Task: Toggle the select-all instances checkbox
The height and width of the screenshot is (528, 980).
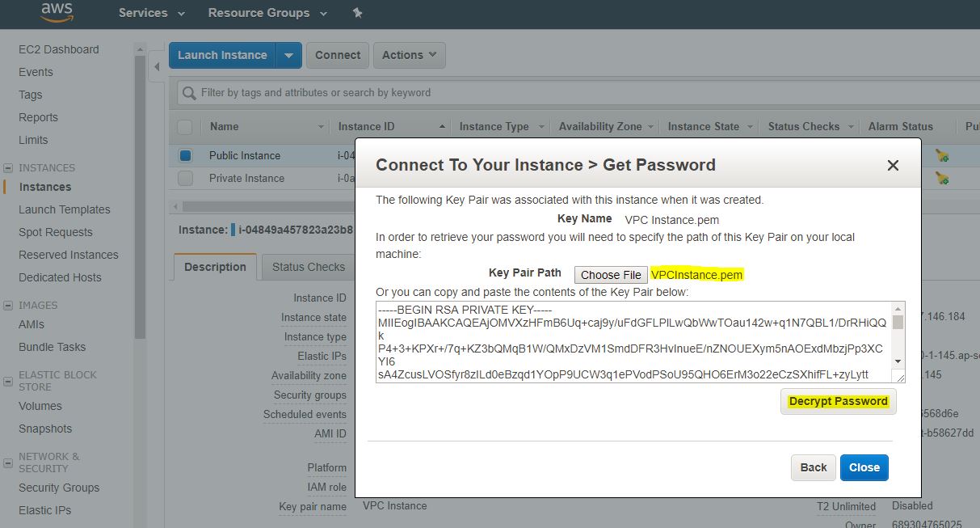Action: (185, 127)
